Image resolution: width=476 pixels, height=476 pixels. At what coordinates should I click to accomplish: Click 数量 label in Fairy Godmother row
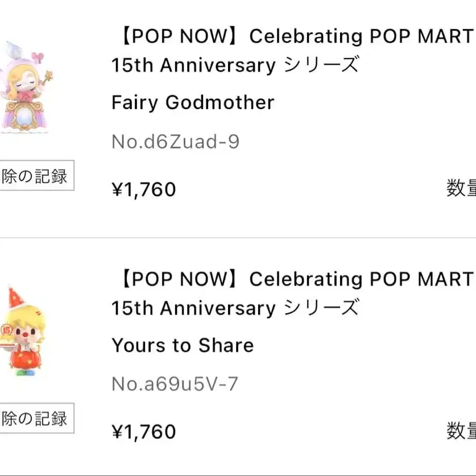click(x=461, y=188)
